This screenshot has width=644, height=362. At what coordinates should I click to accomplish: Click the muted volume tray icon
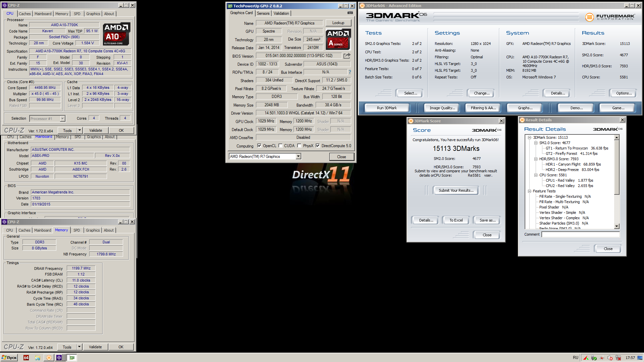pos(610,358)
